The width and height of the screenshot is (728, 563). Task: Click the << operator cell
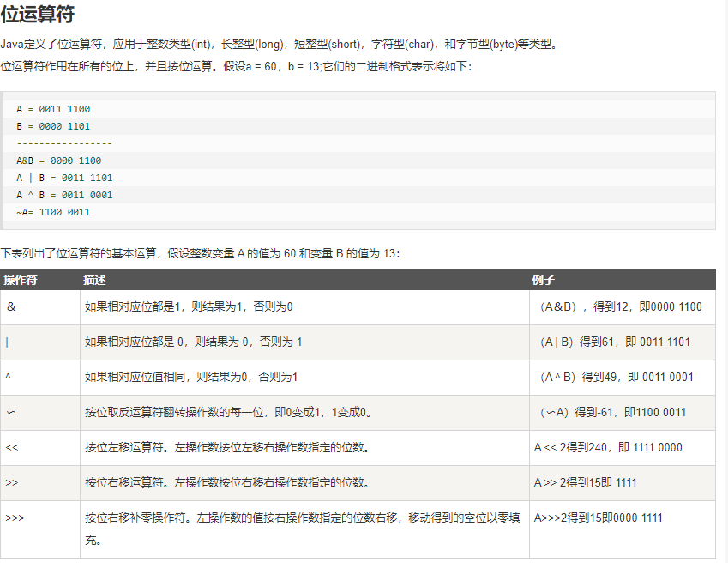40,448
